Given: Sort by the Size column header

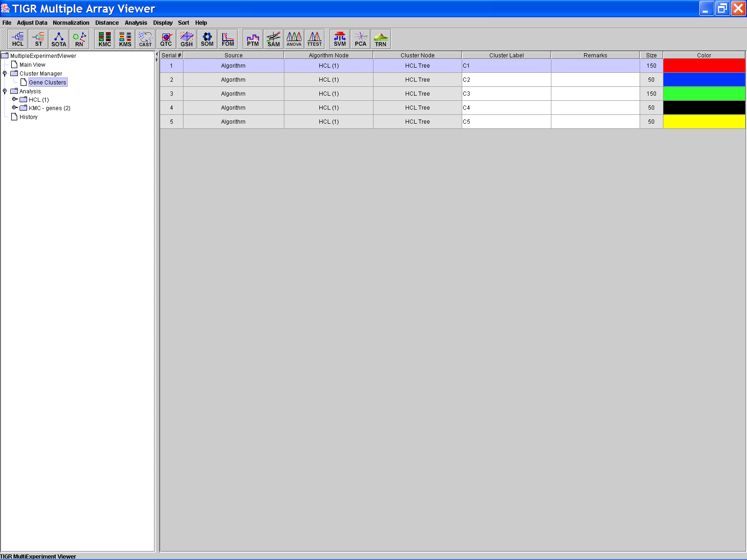Looking at the screenshot, I should 651,55.
